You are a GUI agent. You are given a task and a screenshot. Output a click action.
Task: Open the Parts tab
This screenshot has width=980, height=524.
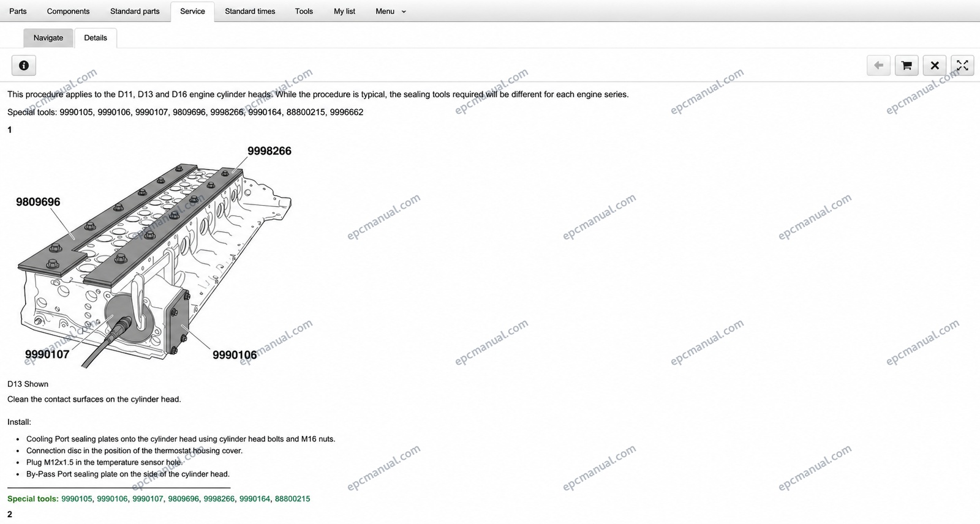[18, 11]
